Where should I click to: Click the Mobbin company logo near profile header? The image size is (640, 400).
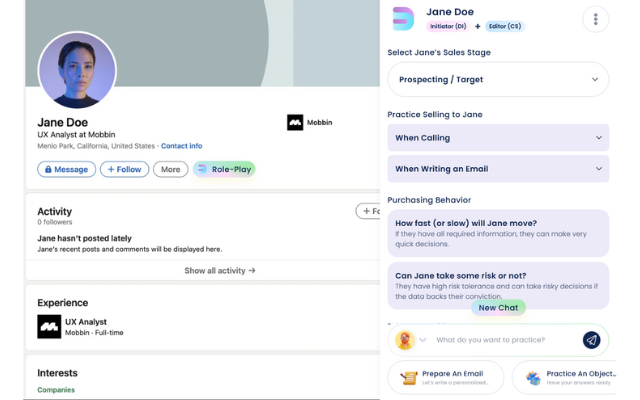point(295,123)
